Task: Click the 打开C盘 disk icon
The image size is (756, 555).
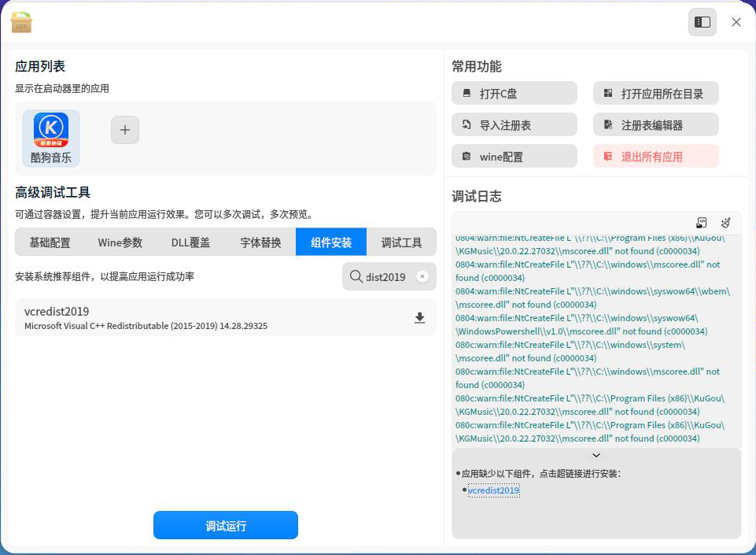Action: point(467,93)
